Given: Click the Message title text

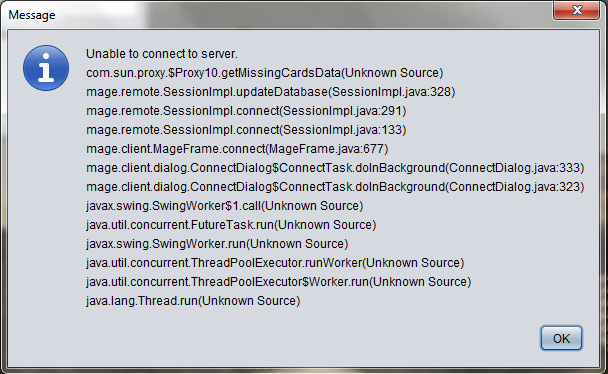Looking at the screenshot, I should (x=32, y=15).
